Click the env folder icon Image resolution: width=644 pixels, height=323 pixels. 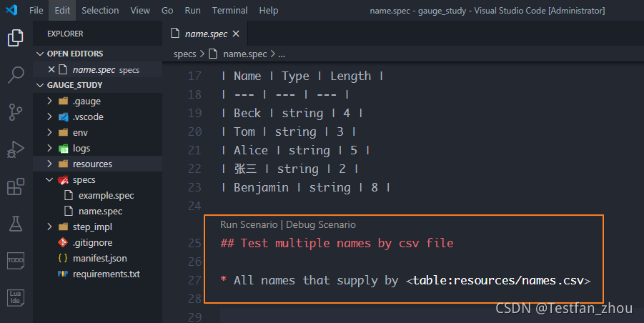[x=63, y=133]
